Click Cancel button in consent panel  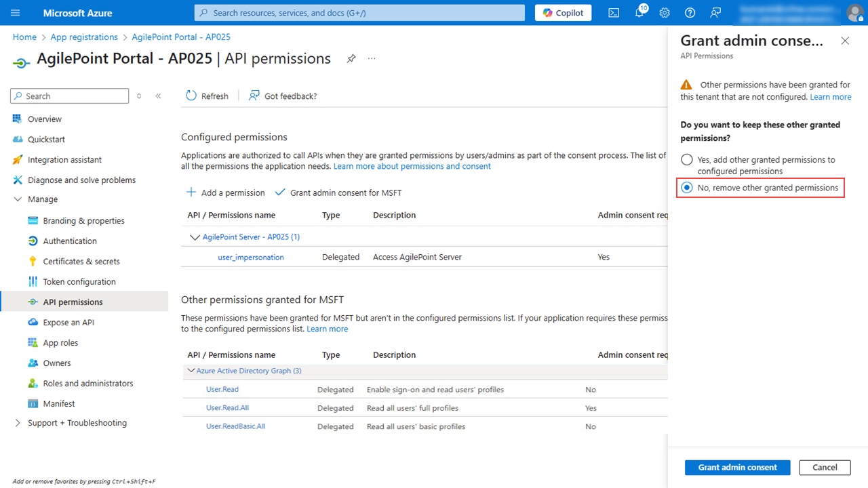[825, 467]
